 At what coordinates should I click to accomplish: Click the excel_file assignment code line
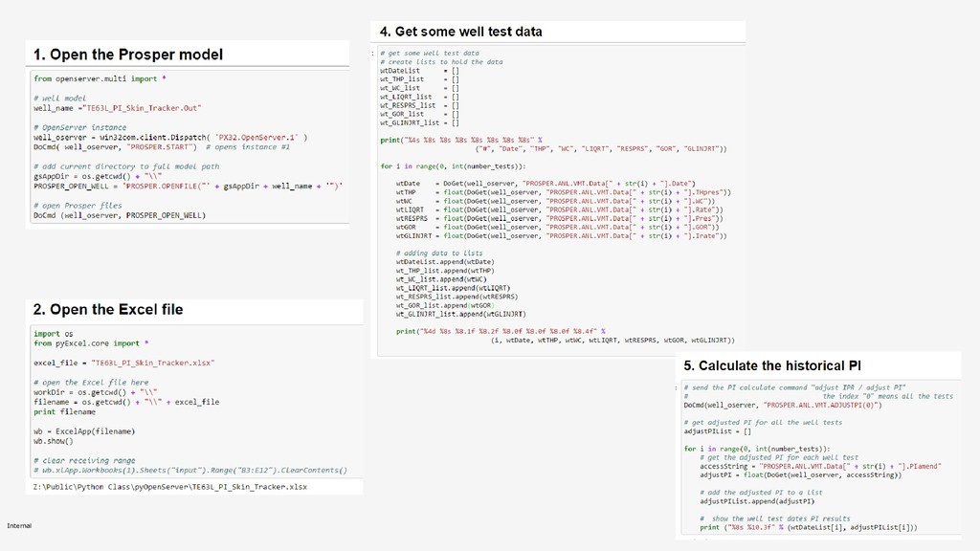pyautogui.click(x=123, y=363)
